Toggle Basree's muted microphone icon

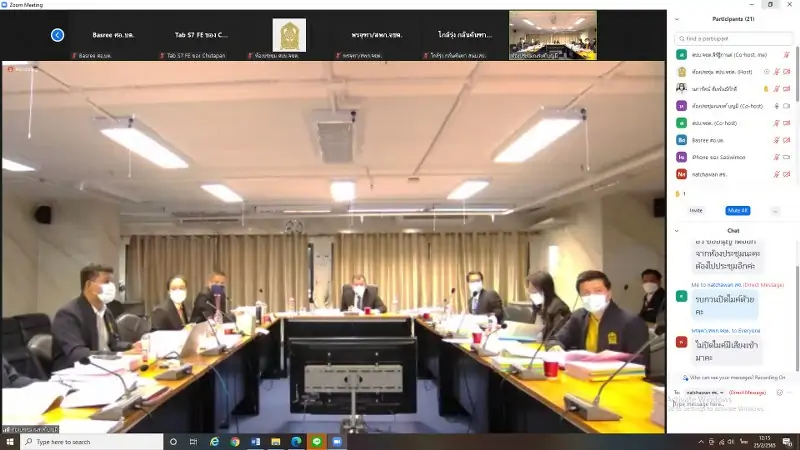point(777,140)
